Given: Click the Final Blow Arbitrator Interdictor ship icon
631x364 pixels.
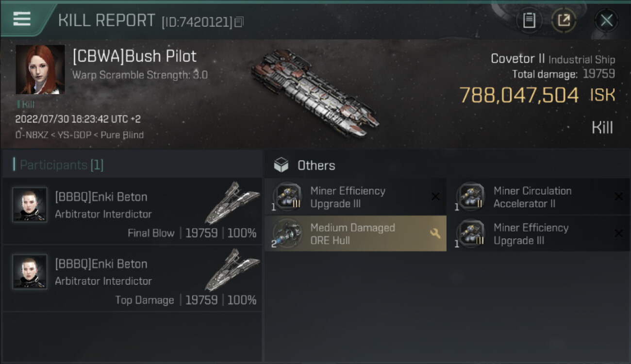Looking at the screenshot, I should click(x=232, y=203).
